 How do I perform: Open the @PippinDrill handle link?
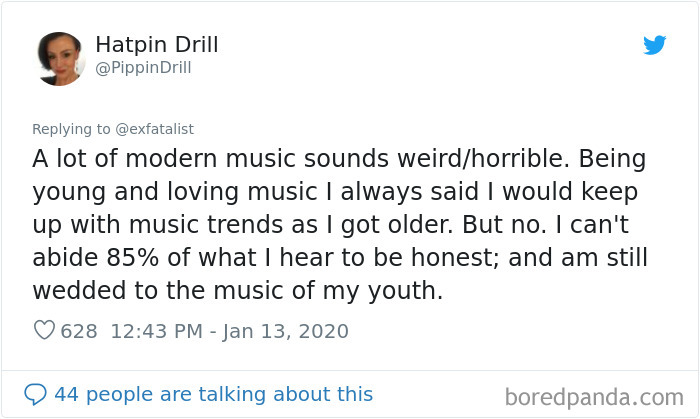pos(143,68)
